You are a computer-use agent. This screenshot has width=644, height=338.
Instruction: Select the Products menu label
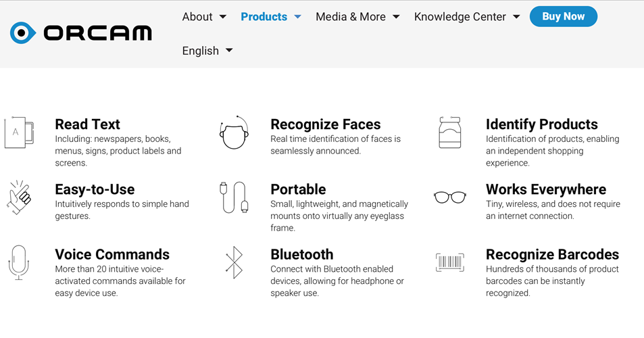[264, 17]
